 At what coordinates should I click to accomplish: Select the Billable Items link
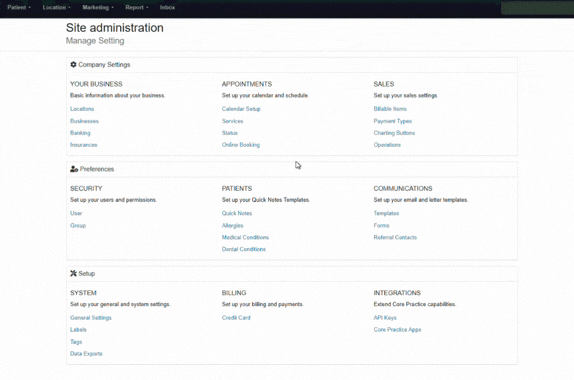390,109
